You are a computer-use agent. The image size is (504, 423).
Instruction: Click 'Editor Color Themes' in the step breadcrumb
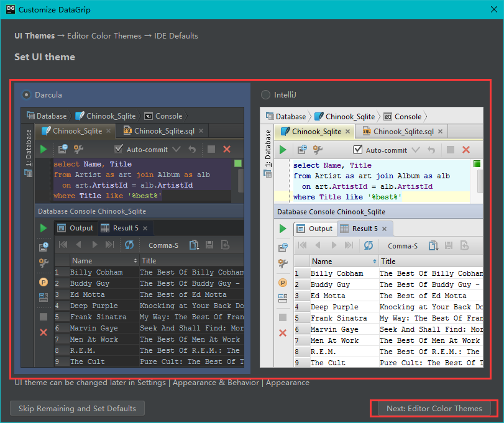point(104,35)
